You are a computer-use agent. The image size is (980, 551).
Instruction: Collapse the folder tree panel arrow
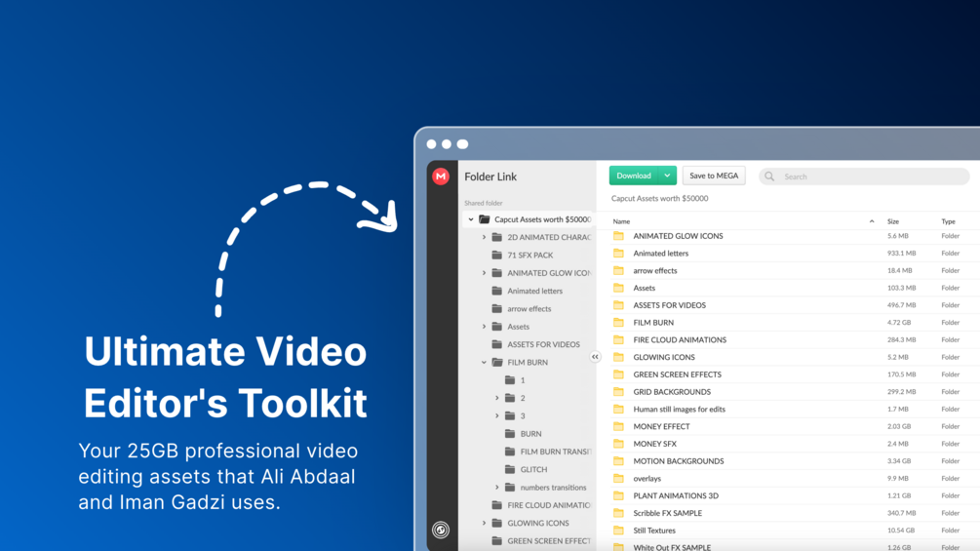tap(595, 357)
